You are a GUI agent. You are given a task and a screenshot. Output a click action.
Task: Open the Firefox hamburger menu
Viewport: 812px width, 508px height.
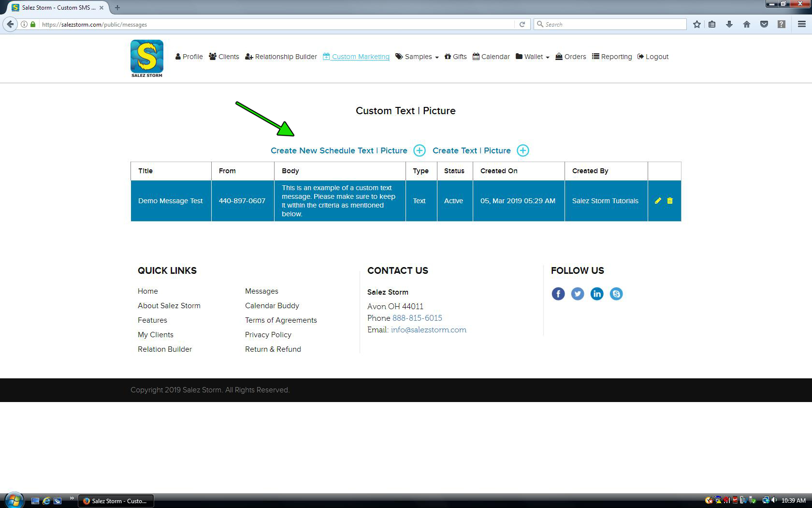click(x=801, y=24)
